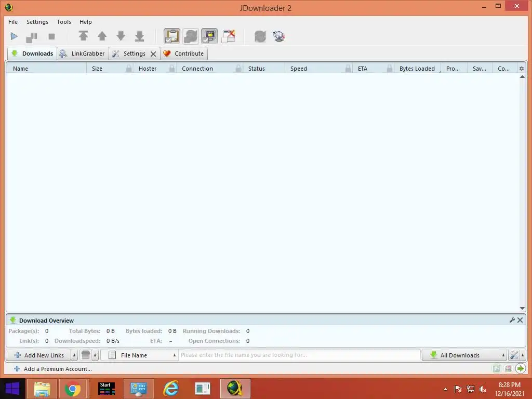Screen dimensions: 532x399
Task: Open the Help menu
Action: tap(86, 22)
